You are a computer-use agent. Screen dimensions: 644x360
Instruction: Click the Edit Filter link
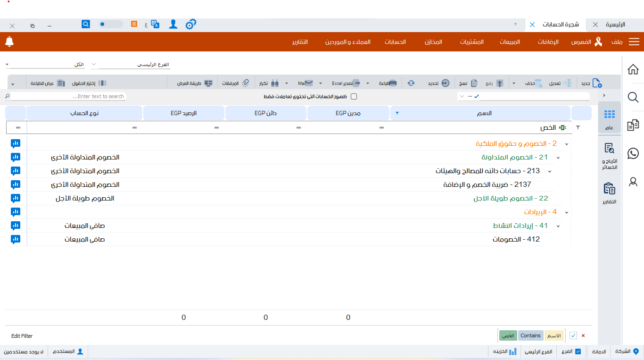[22, 336]
